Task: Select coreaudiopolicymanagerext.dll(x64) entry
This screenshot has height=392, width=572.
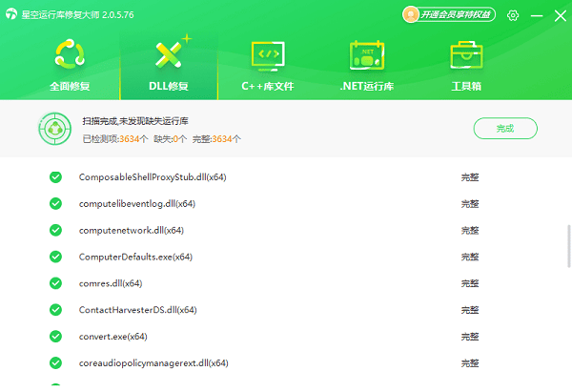Action: point(153,363)
